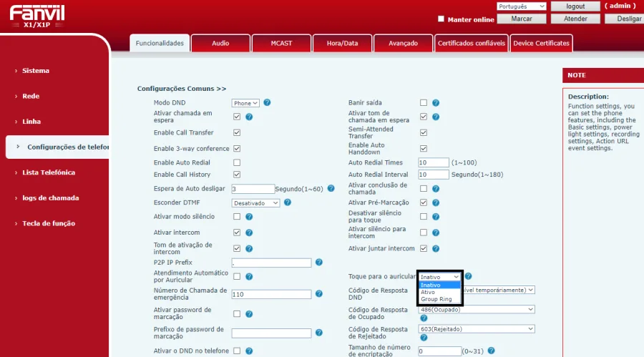
Task: Click help icon for Atendimento Automático por Auricular
Action: coord(249,276)
